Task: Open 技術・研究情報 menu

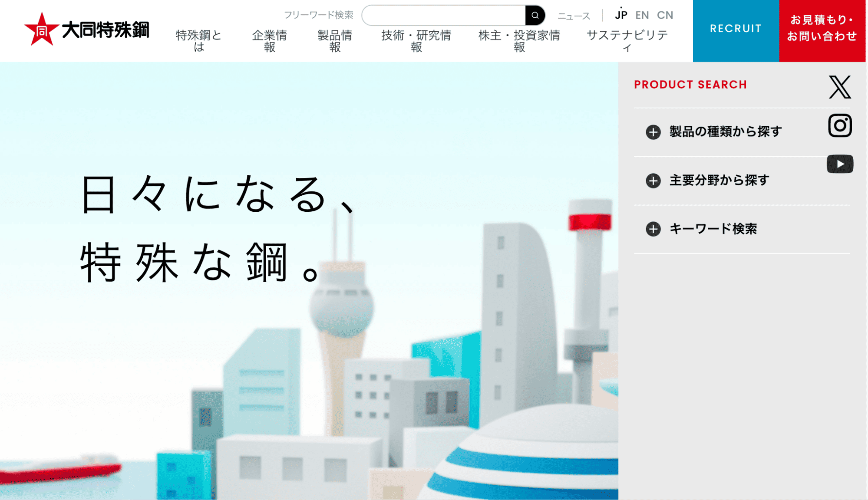Action: [x=416, y=41]
